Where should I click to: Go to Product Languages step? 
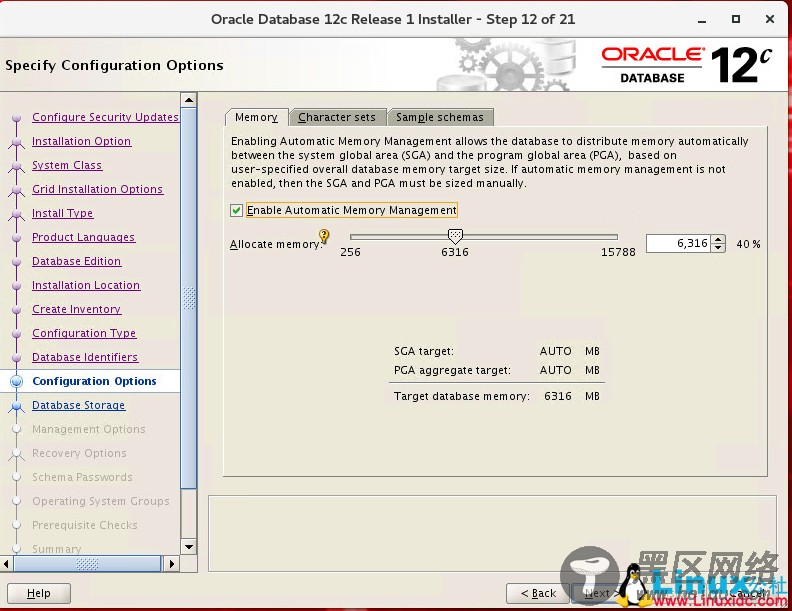point(83,237)
